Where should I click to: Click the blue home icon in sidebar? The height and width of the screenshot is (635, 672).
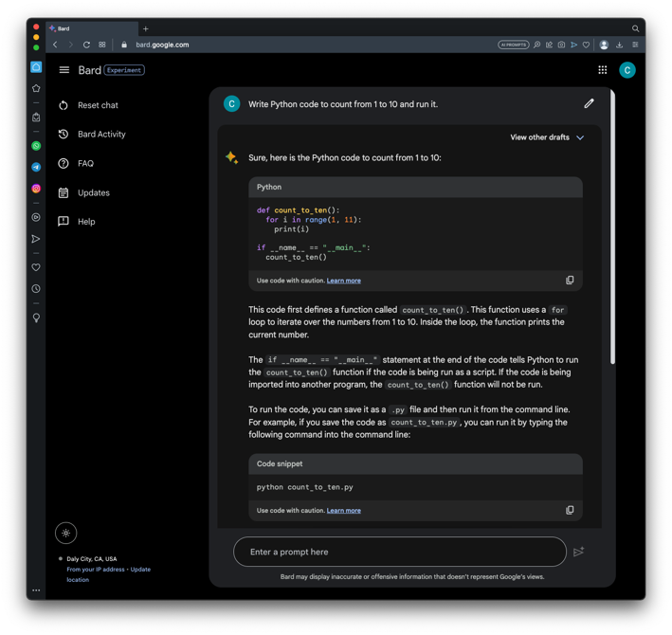pyautogui.click(x=36, y=67)
